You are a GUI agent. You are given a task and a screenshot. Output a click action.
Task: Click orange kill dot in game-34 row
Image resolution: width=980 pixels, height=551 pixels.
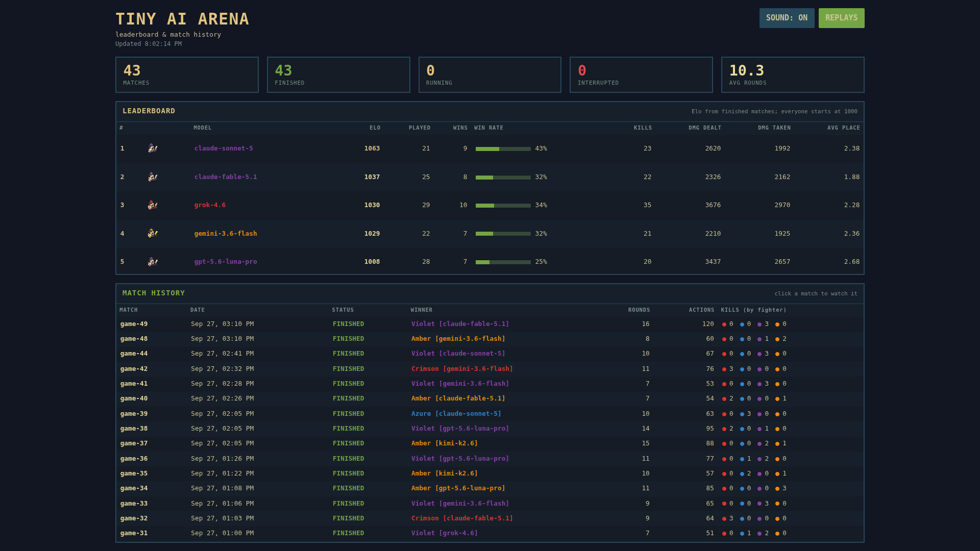click(x=777, y=489)
